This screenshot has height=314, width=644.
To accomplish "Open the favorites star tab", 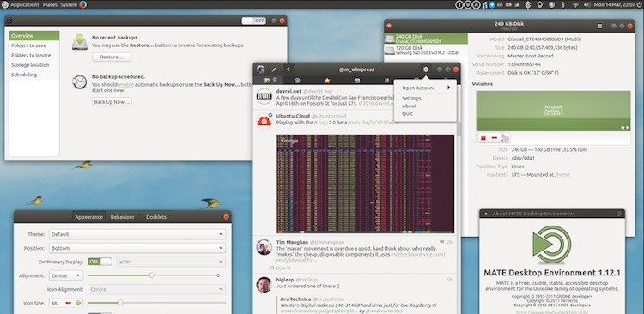I will (x=327, y=81).
